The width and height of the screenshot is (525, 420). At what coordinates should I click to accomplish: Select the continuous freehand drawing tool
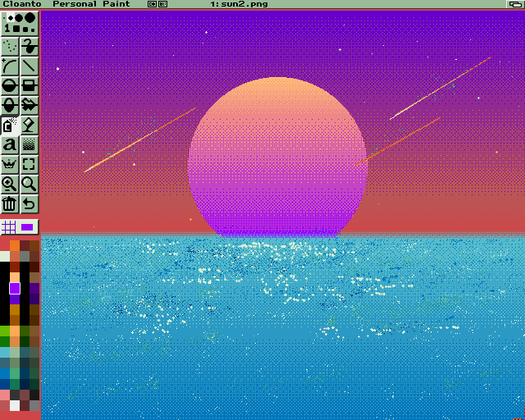click(30, 47)
